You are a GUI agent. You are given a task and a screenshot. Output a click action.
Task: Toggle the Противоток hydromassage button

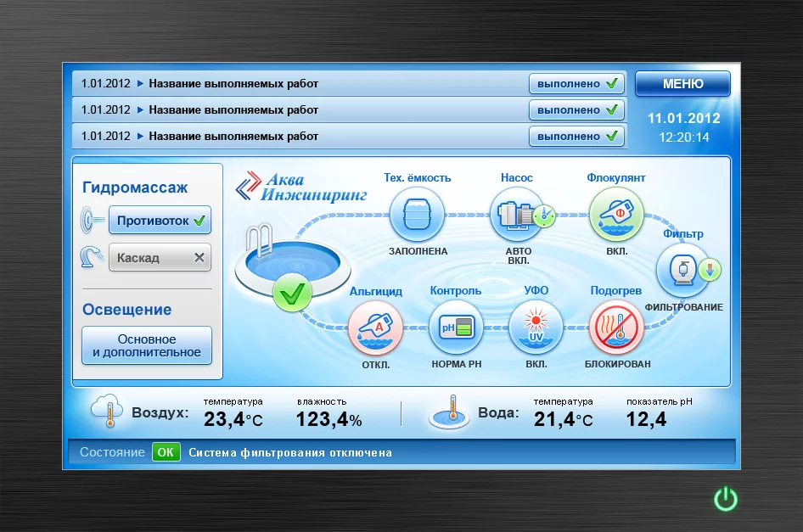(x=160, y=220)
